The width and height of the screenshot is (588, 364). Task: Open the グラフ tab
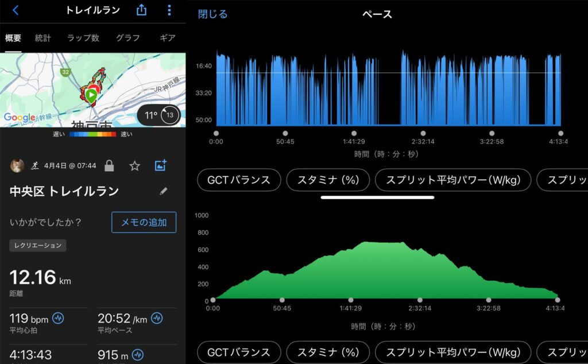(128, 38)
